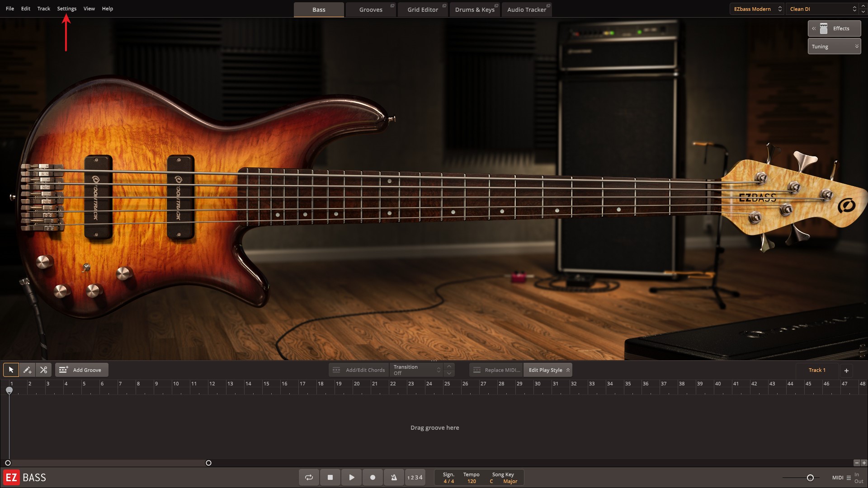
Task: Enable the 1234 count-in
Action: click(415, 478)
